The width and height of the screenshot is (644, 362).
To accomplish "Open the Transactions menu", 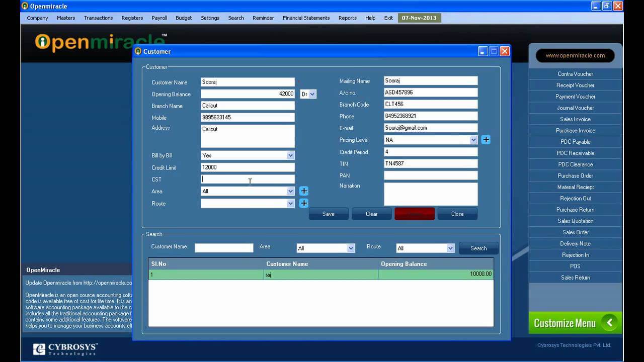I will (x=98, y=18).
